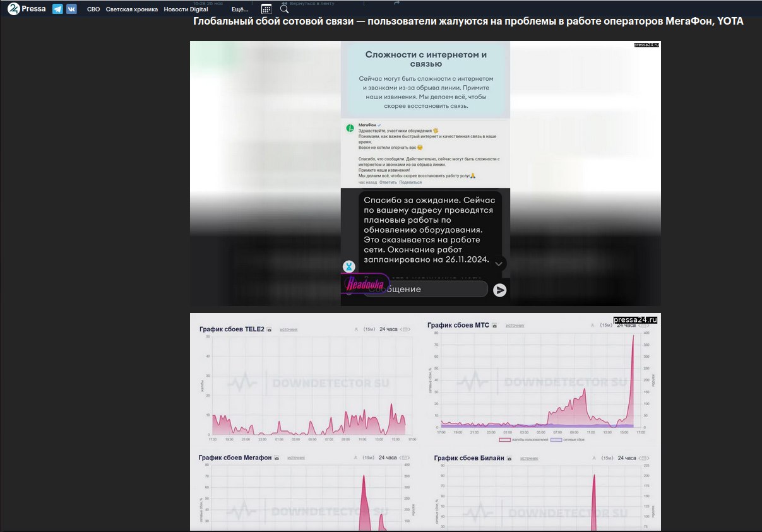The width and height of the screenshot is (762, 532).
Task: Go to the СВО section
Action: click(93, 9)
